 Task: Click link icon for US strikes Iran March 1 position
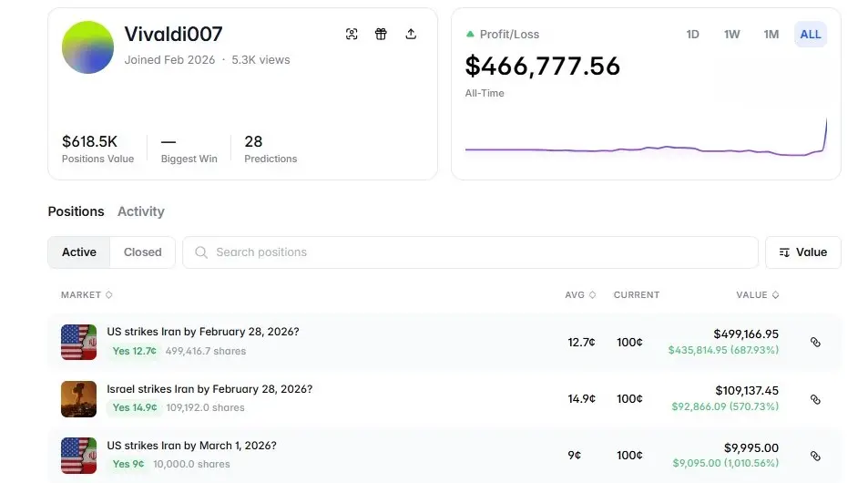815,456
